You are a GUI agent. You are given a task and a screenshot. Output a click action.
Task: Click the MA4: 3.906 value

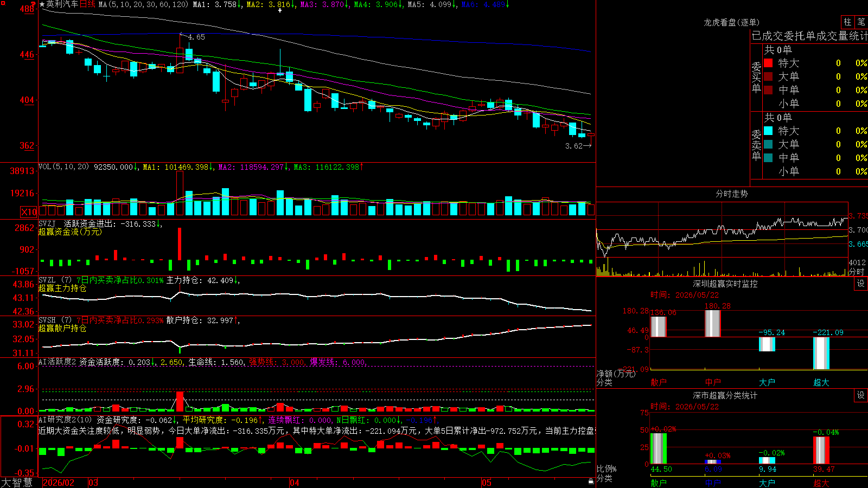375,4
